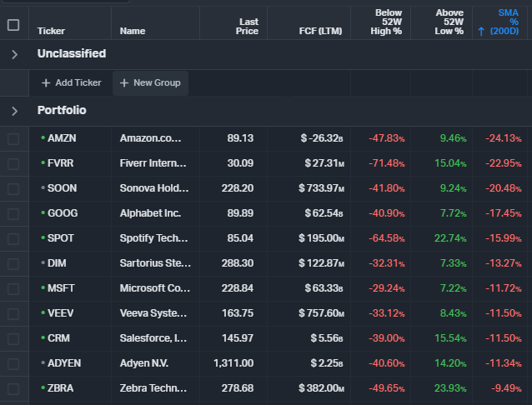The image size is (532, 405).
Task: Check the DIM row checkbox
Action: pos(13,264)
